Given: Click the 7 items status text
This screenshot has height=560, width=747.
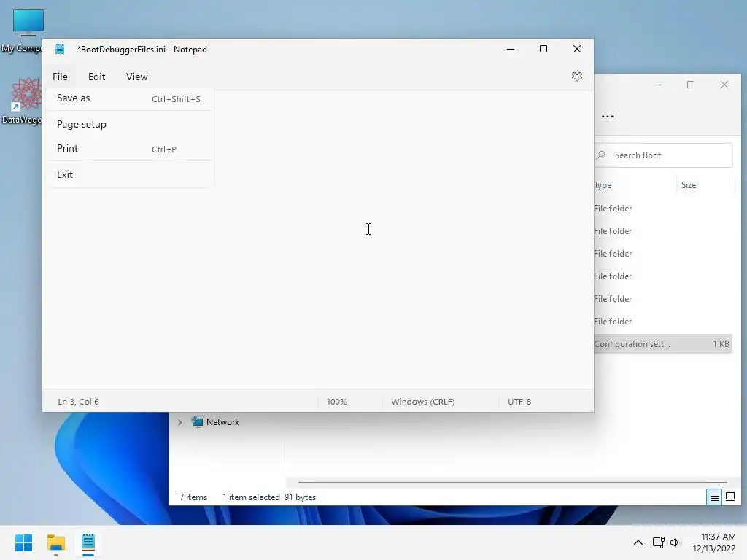Looking at the screenshot, I should click(193, 497).
